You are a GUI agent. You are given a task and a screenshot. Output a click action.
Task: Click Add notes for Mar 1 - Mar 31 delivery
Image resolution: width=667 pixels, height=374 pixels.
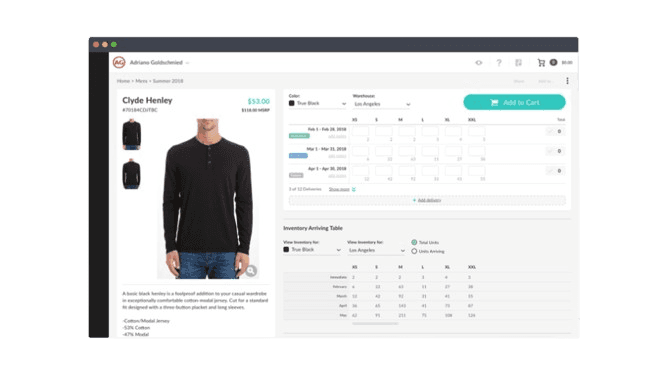337,156
